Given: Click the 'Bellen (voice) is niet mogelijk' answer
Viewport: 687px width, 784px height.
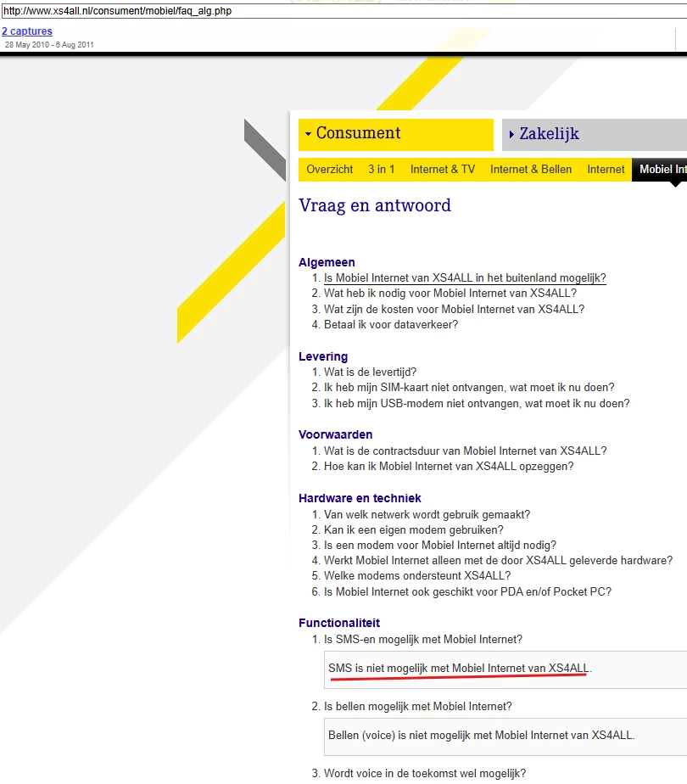Looking at the screenshot, I should pos(481,736).
